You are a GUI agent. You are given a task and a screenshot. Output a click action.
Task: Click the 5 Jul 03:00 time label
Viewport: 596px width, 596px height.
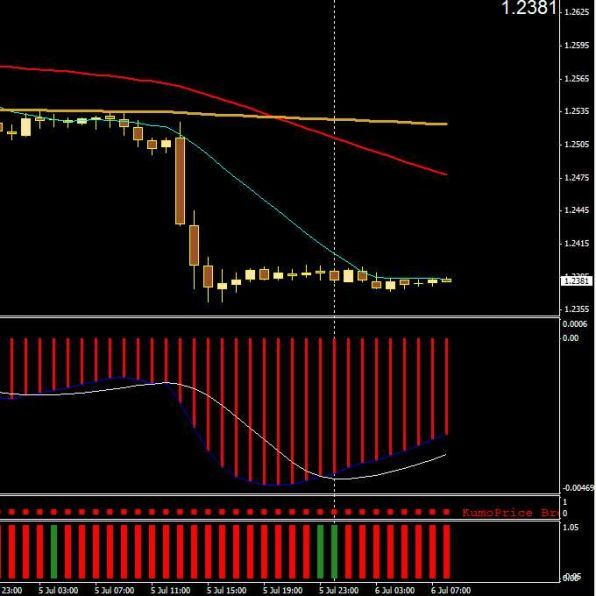point(58,590)
